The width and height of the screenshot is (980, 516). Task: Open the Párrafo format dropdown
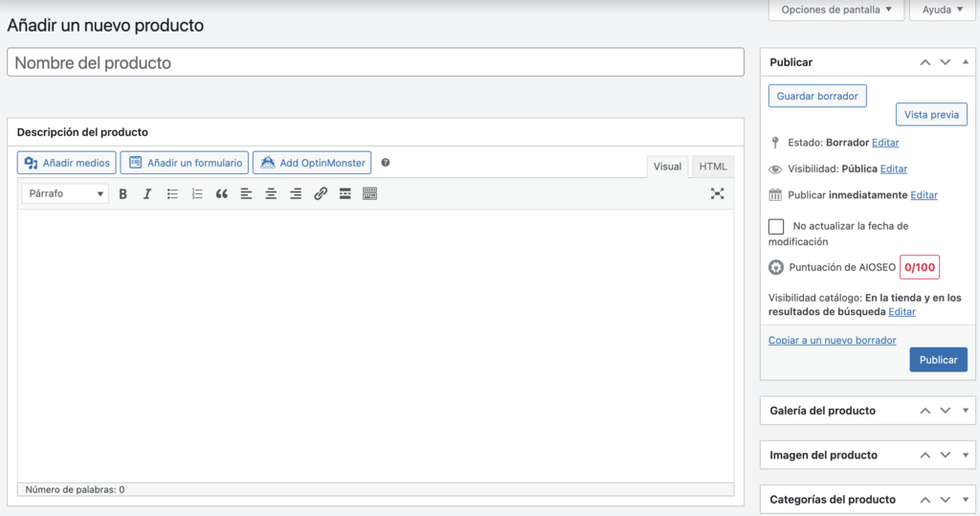[x=65, y=194]
